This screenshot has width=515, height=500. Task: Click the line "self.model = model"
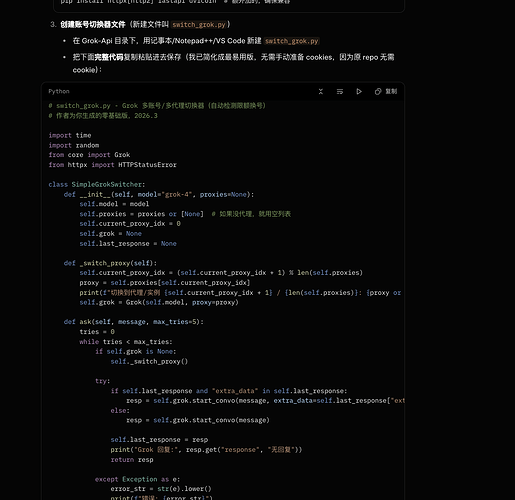[x=114, y=204]
